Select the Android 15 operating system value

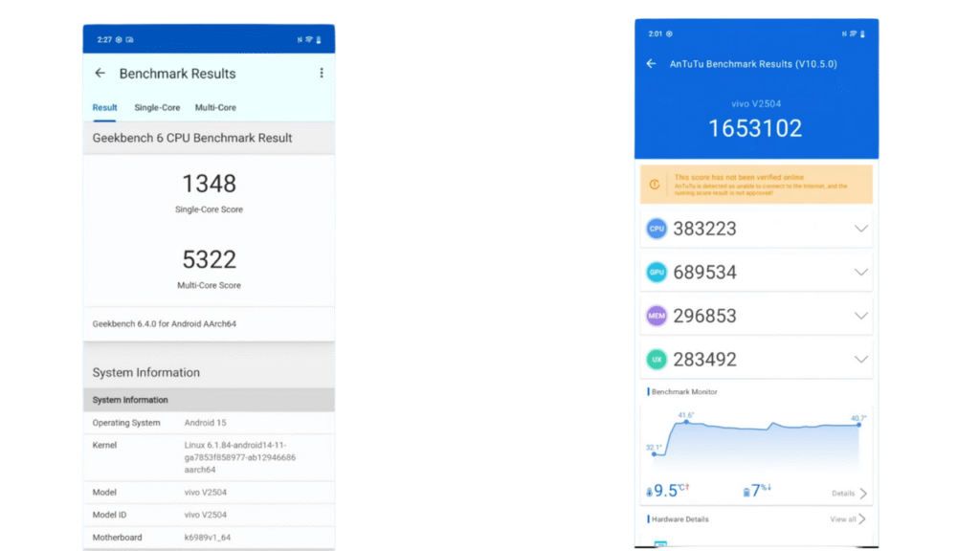205,423
